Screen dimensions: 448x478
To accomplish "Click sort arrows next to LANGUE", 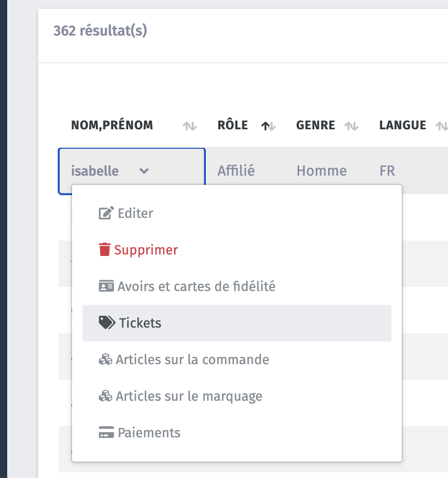I will (x=441, y=126).
